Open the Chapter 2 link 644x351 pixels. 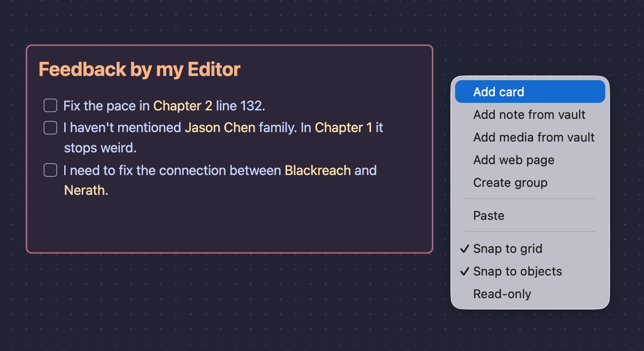coord(182,106)
